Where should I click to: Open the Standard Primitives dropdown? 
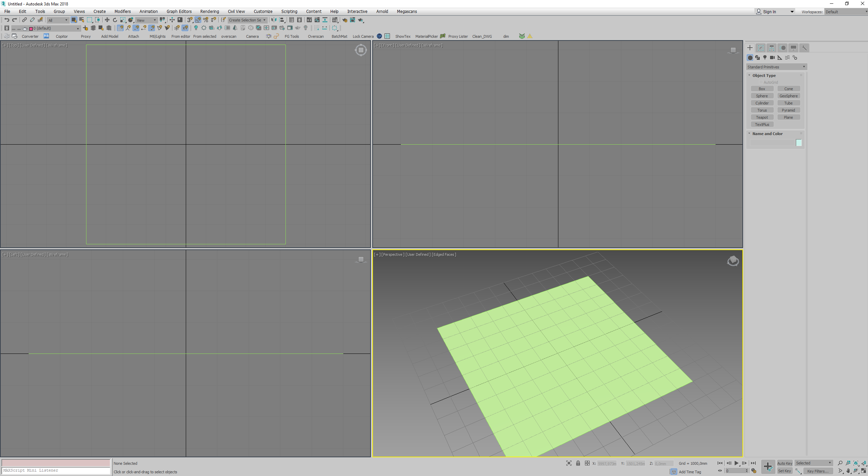point(776,67)
